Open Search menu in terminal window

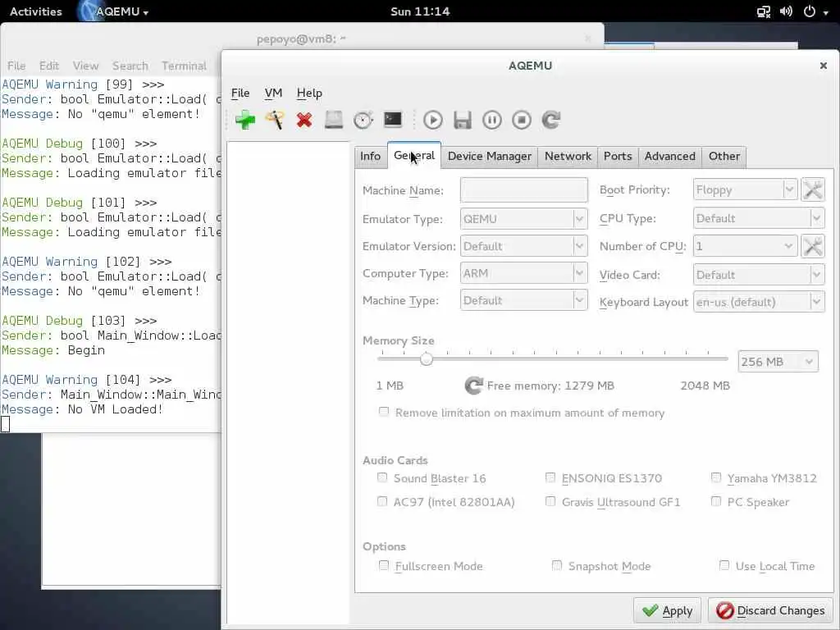[130, 66]
